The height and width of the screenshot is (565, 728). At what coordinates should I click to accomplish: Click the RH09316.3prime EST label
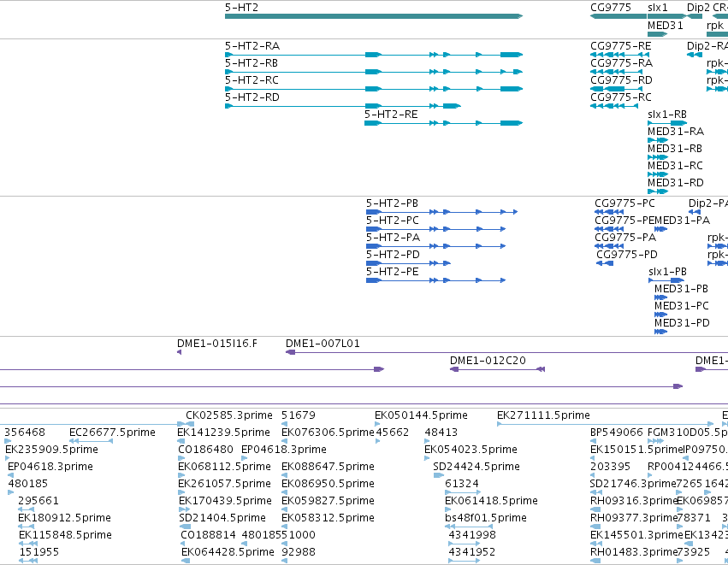click(x=633, y=502)
